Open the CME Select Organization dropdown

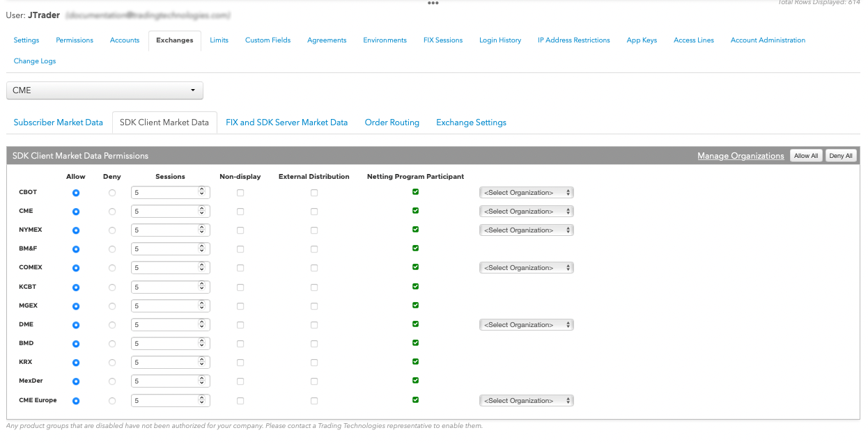527,212
